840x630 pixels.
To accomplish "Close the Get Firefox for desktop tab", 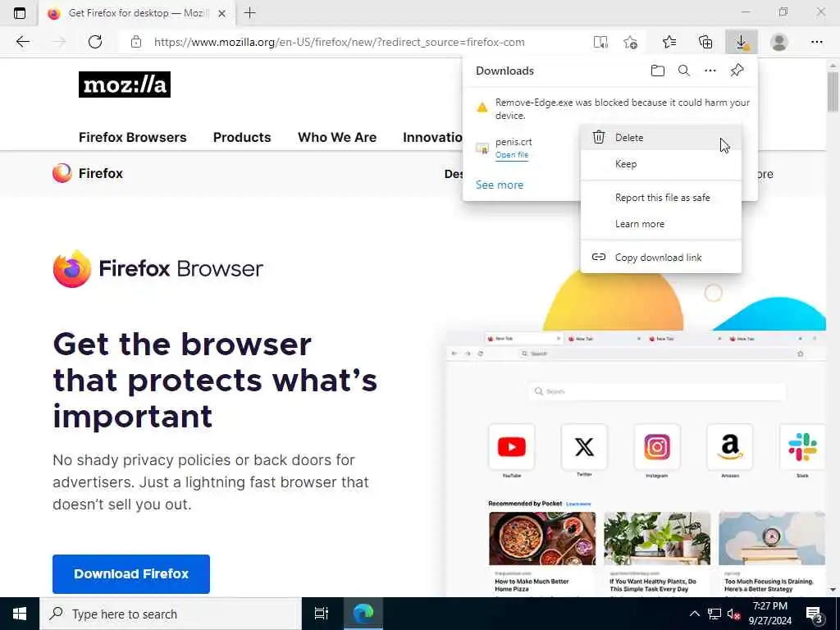I will click(221, 13).
